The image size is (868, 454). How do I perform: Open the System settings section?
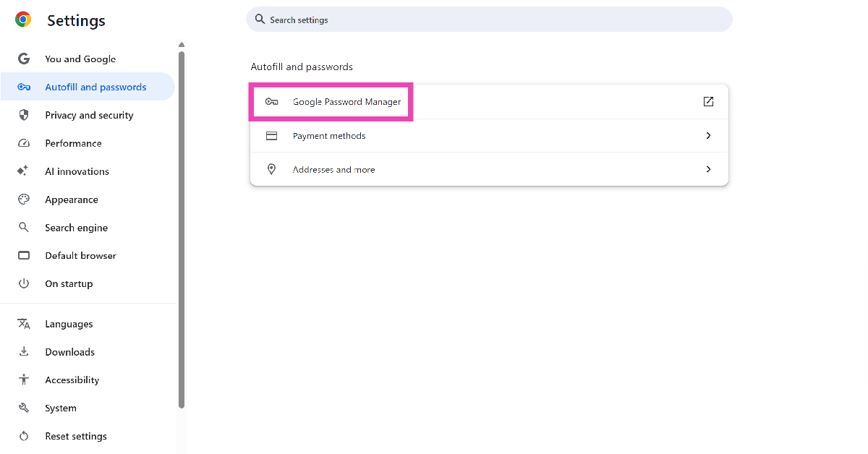point(88,408)
